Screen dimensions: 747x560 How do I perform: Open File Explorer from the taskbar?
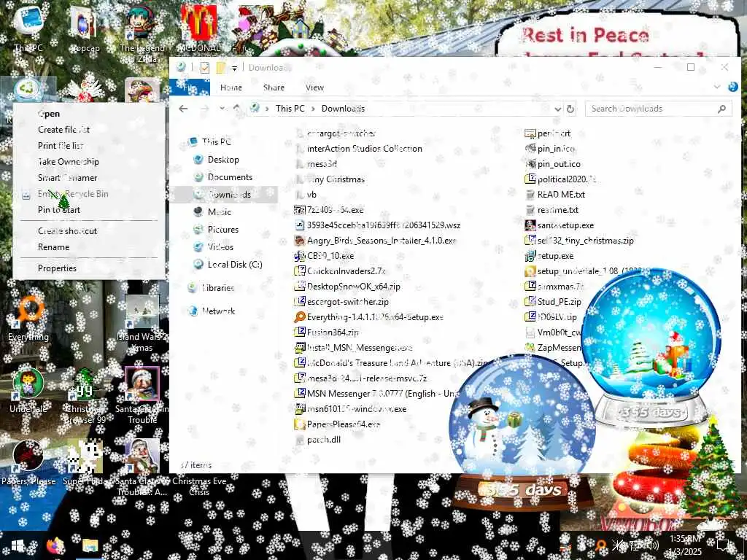coord(90,545)
